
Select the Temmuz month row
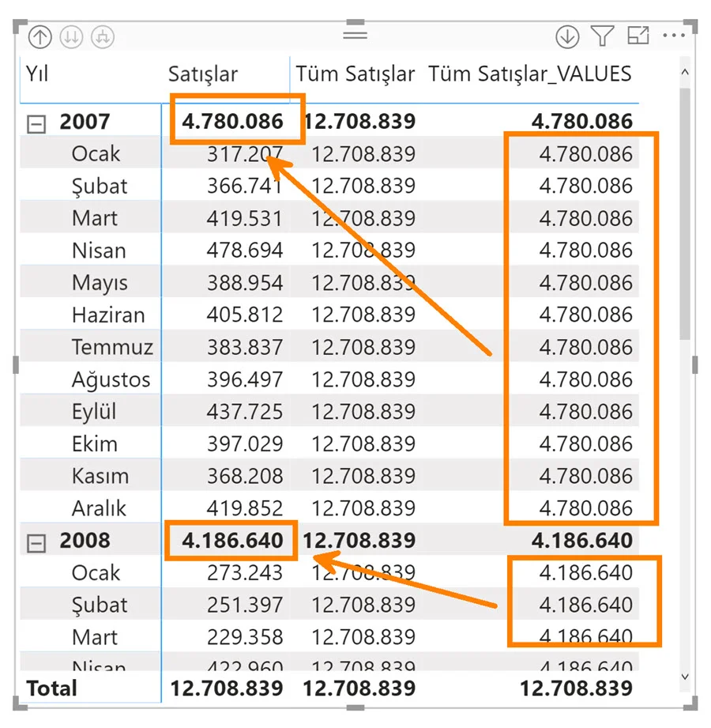[x=112, y=347]
